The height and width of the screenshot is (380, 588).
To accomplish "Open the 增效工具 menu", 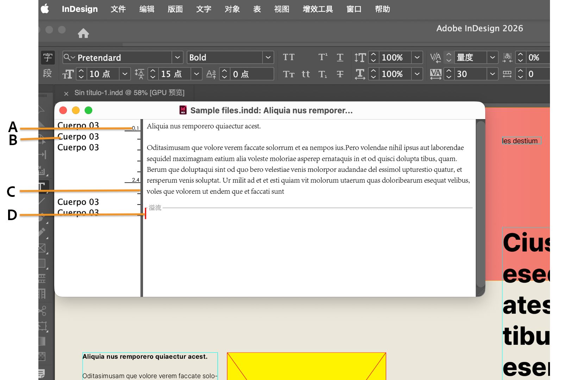I will point(318,9).
